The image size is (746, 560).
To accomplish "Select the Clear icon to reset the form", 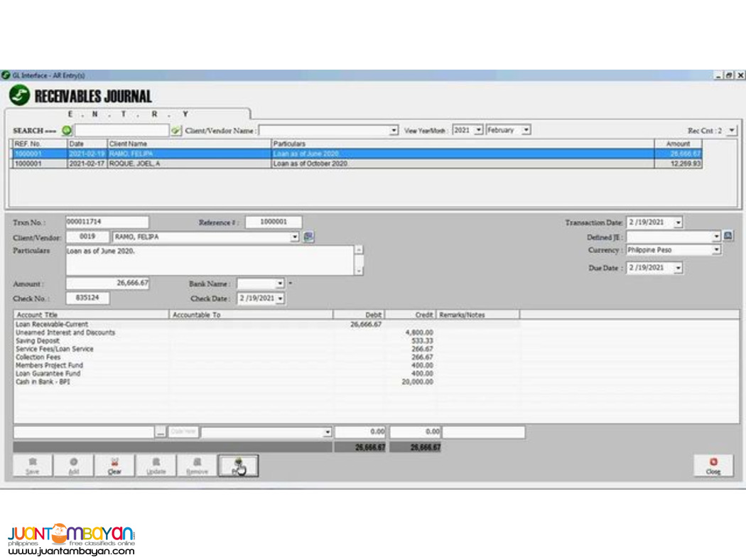I will click(x=114, y=465).
